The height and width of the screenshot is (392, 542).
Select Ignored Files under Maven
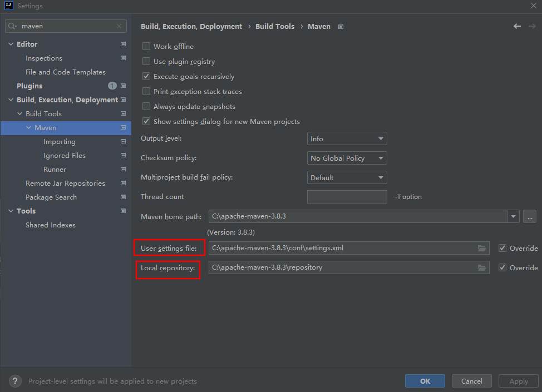coord(65,156)
